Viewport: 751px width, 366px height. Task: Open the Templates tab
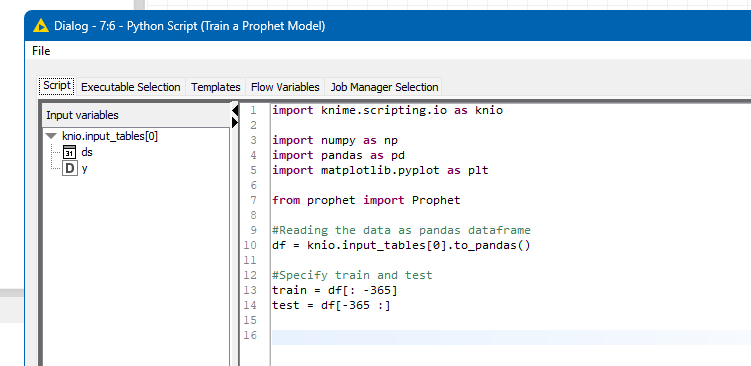click(216, 87)
